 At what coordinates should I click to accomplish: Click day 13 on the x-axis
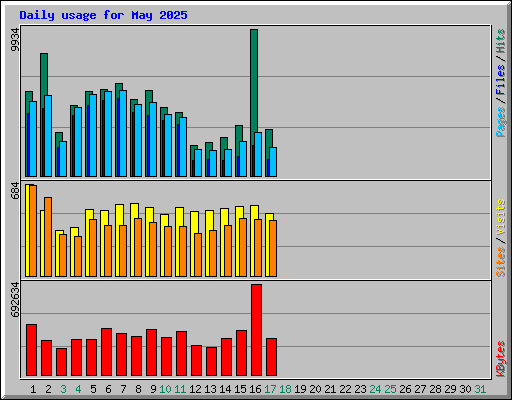[x=210, y=389]
